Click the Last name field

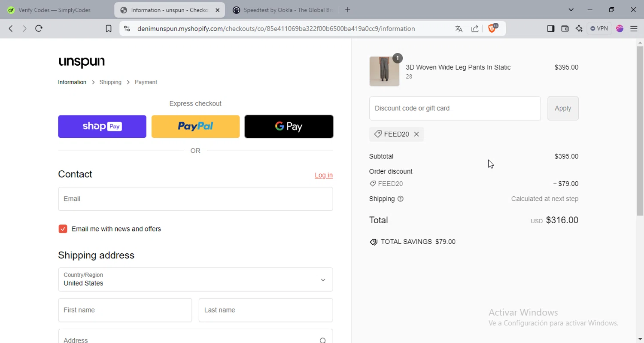click(266, 310)
